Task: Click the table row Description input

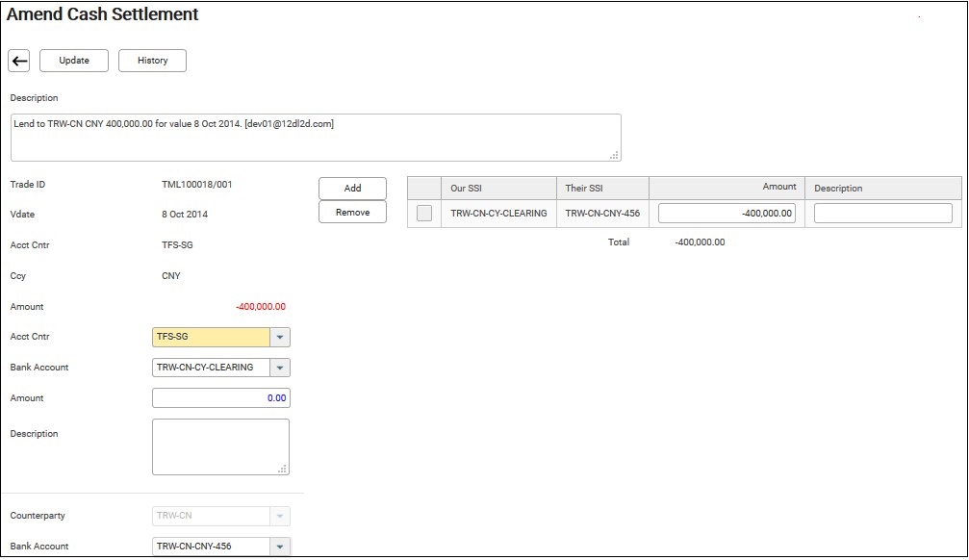Action: tap(883, 214)
